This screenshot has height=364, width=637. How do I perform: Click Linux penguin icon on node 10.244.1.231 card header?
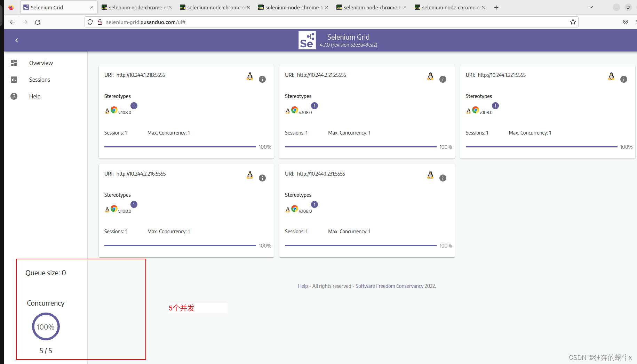click(430, 175)
